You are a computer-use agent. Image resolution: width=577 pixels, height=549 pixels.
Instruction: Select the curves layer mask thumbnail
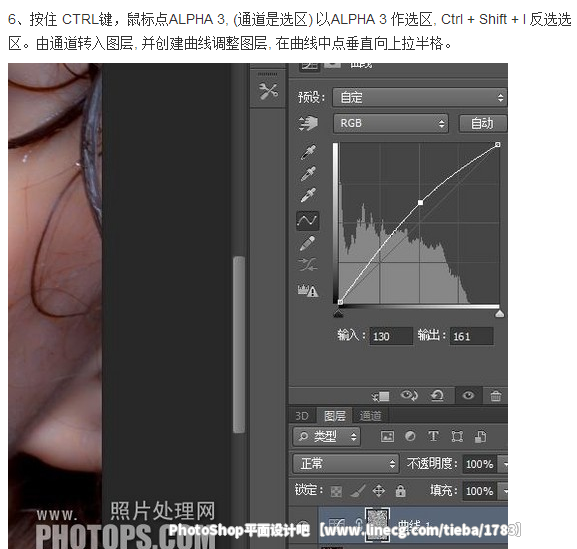pyautogui.click(x=378, y=524)
